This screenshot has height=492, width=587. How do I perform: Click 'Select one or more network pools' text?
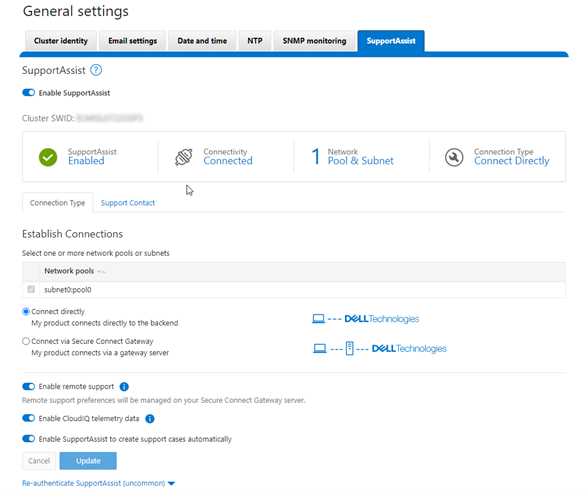click(x=96, y=253)
